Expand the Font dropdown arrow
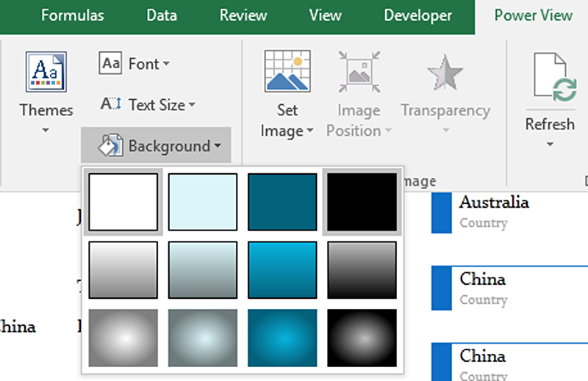The height and width of the screenshot is (381, 588). [x=166, y=64]
